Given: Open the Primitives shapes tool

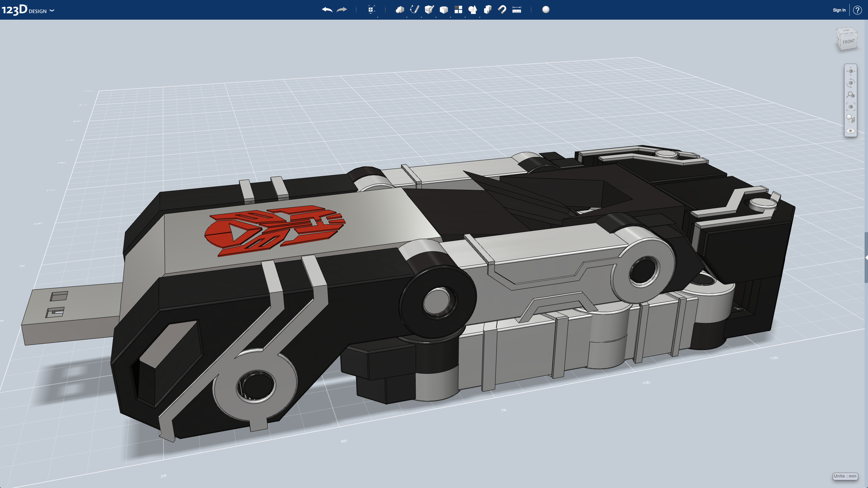Looking at the screenshot, I should point(400,10).
